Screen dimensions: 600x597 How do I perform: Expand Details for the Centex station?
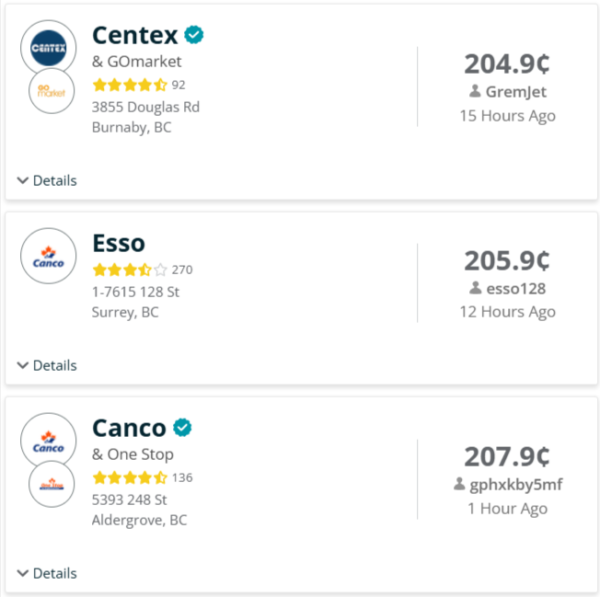(x=47, y=181)
